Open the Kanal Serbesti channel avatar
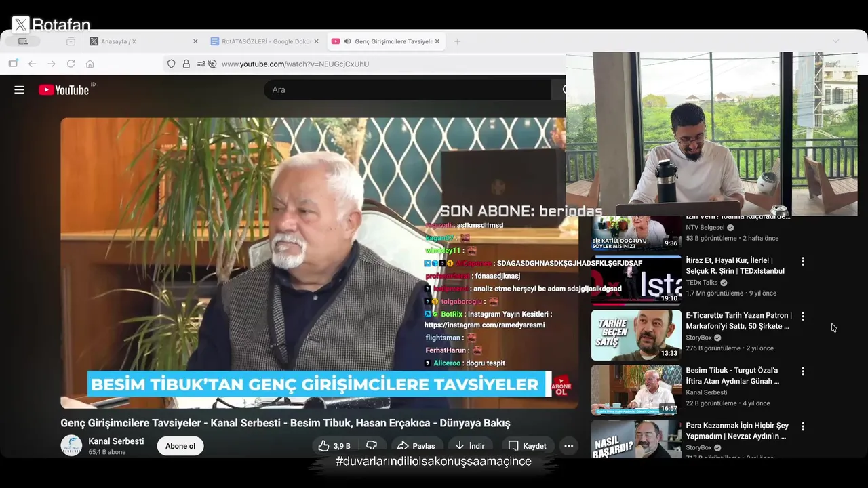The height and width of the screenshot is (488, 868). coord(71,445)
